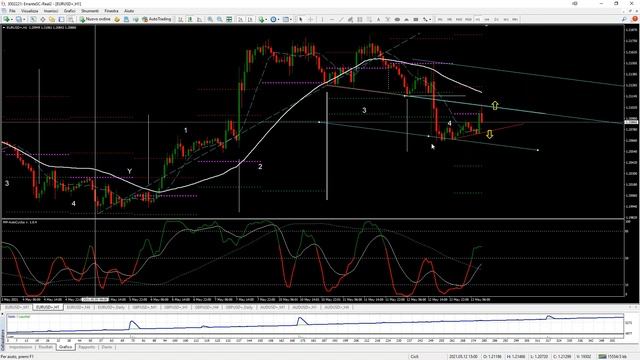
Task: Switch to the EURUSD H4 chart tab
Action: coord(78,307)
